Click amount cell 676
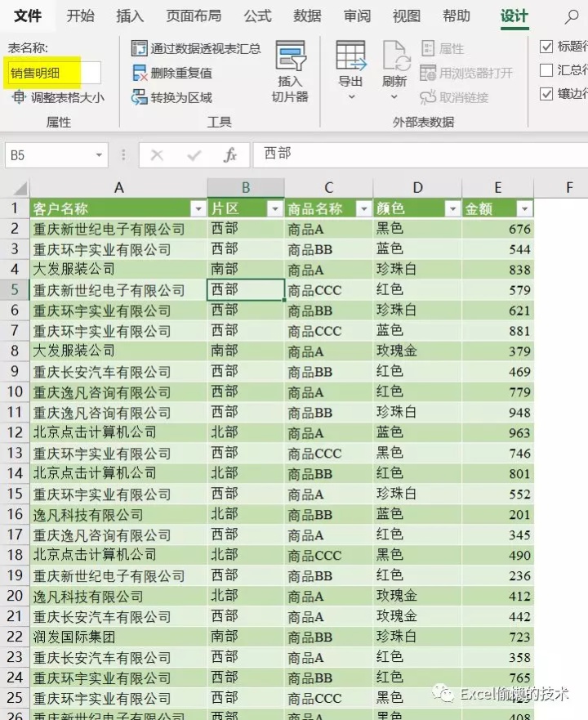The image size is (588, 720). pos(498,229)
